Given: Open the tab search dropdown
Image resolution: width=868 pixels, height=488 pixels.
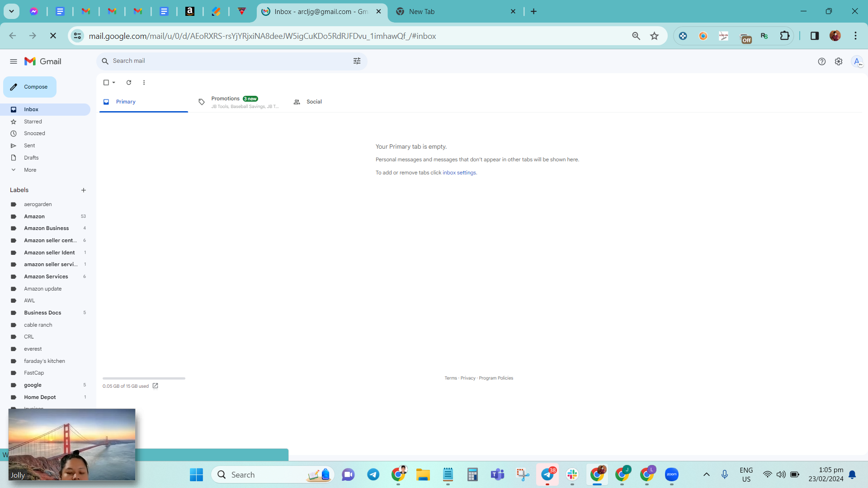Looking at the screenshot, I should click(11, 11).
